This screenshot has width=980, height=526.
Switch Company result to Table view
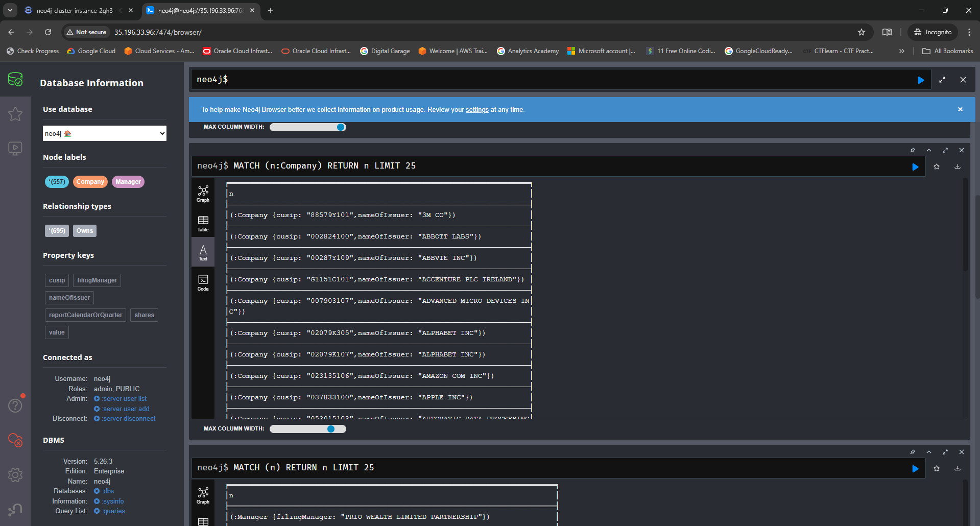[203, 223]
